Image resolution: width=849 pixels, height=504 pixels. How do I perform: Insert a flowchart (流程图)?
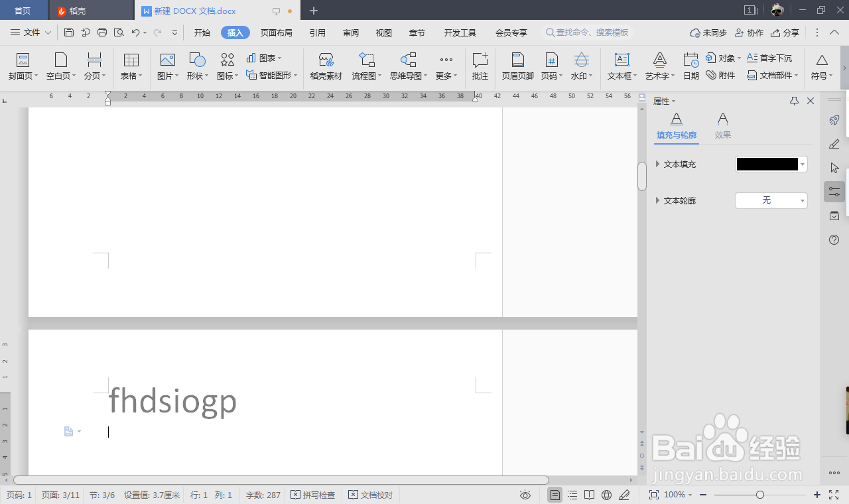pyautogui.click(x=367, y=67)
